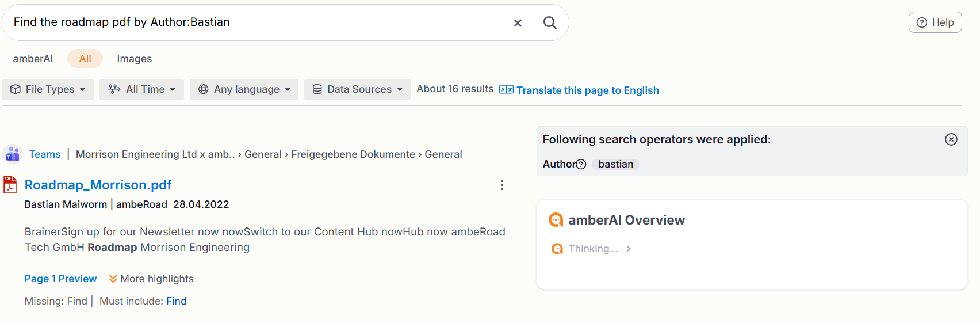Expand the Thinking chevron
This screenshot has height=323, width=980.
click(629, 249)
